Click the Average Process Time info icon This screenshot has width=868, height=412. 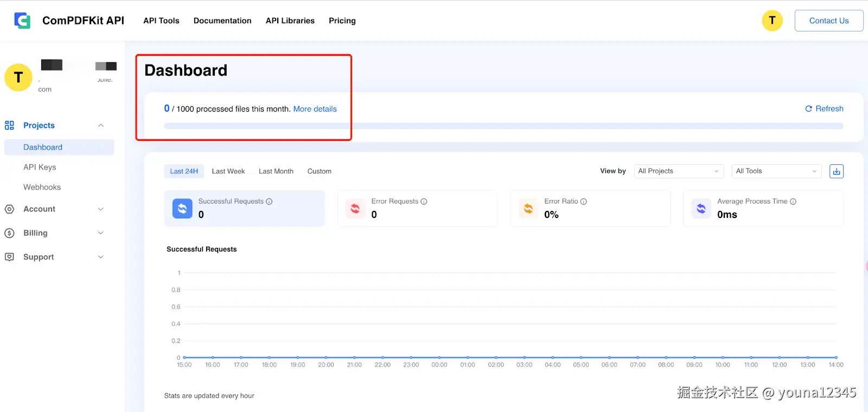point(793,202)
